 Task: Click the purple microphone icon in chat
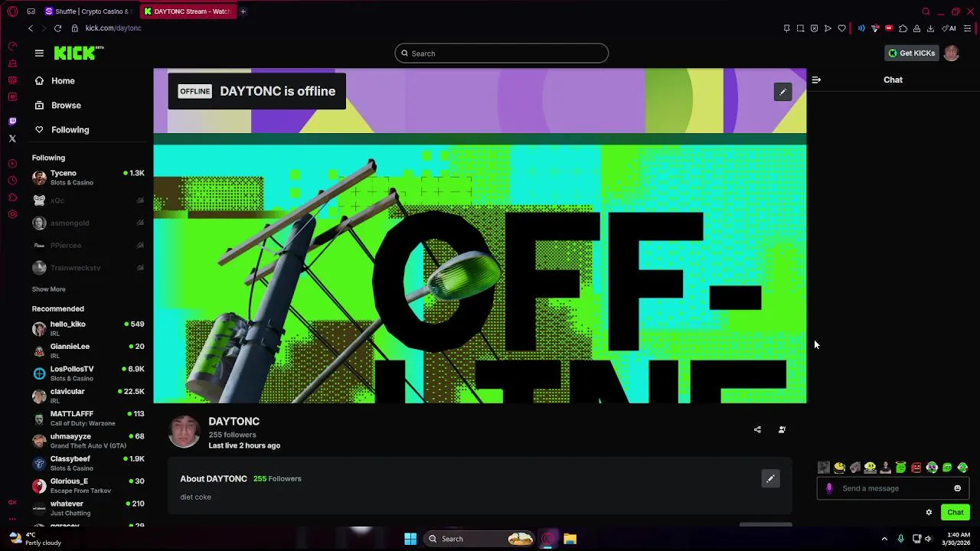tap(829, 488)
